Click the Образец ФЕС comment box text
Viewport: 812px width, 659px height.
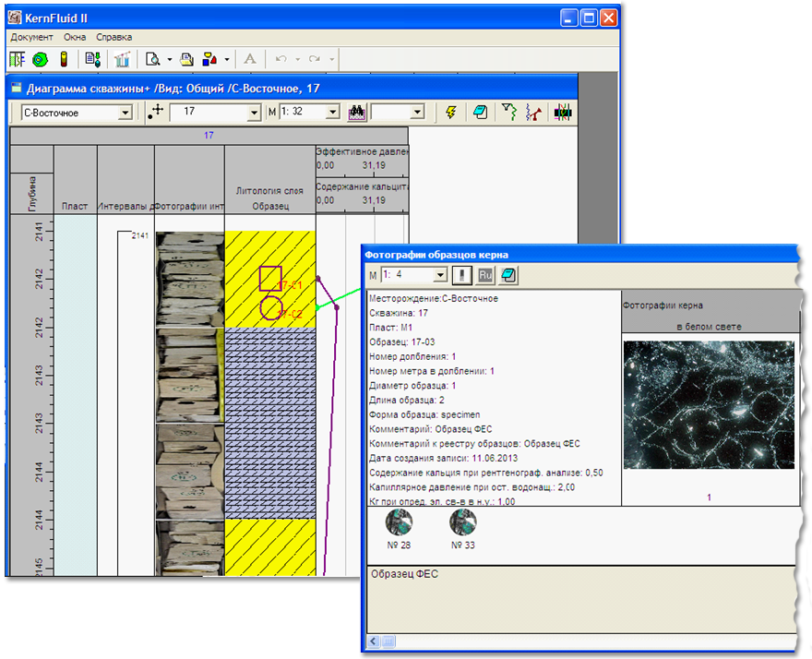pos(404,574)
